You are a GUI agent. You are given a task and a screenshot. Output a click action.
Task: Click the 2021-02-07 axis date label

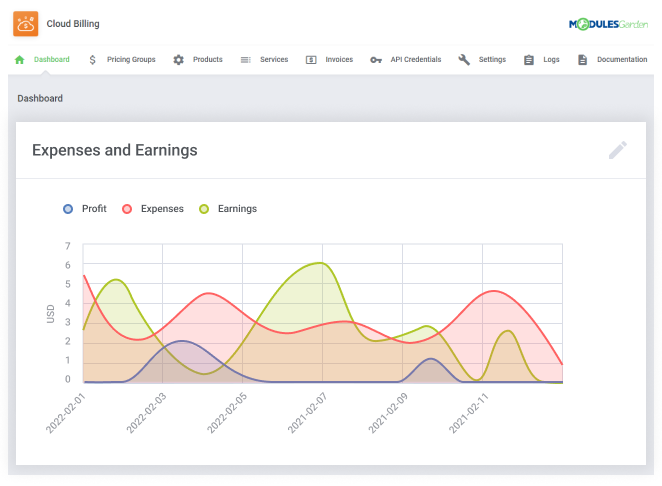tap(307, 413)
